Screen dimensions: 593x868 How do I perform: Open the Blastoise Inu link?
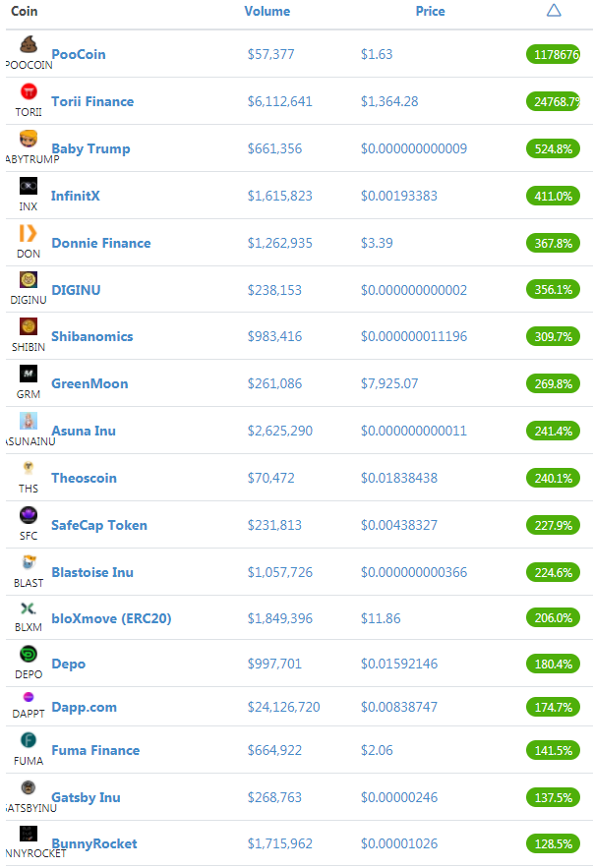click(x=92, y=572)
